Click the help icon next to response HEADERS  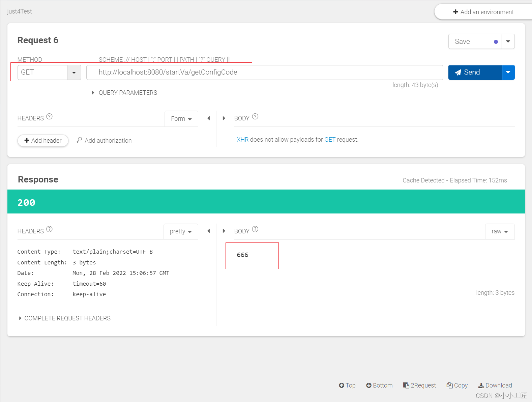click(x=49, y=229)
